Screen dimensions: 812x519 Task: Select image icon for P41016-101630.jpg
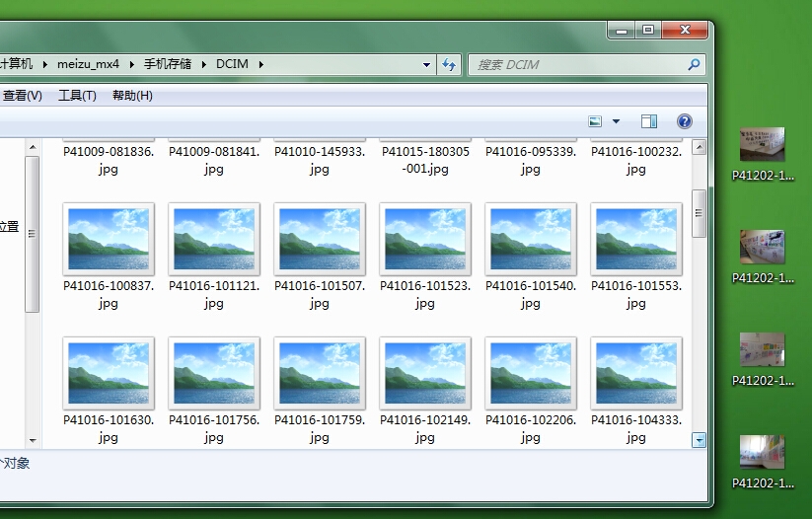point(109,373)
